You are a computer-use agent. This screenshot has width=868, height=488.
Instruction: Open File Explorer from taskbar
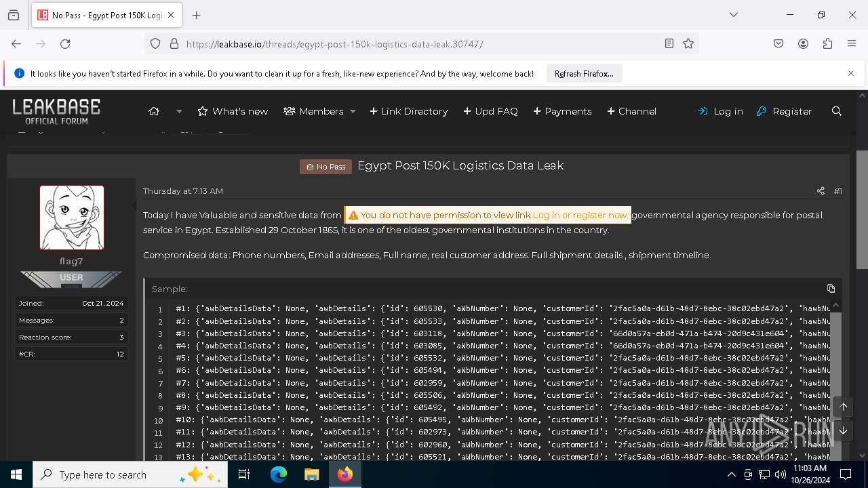[x=311, y=474]
